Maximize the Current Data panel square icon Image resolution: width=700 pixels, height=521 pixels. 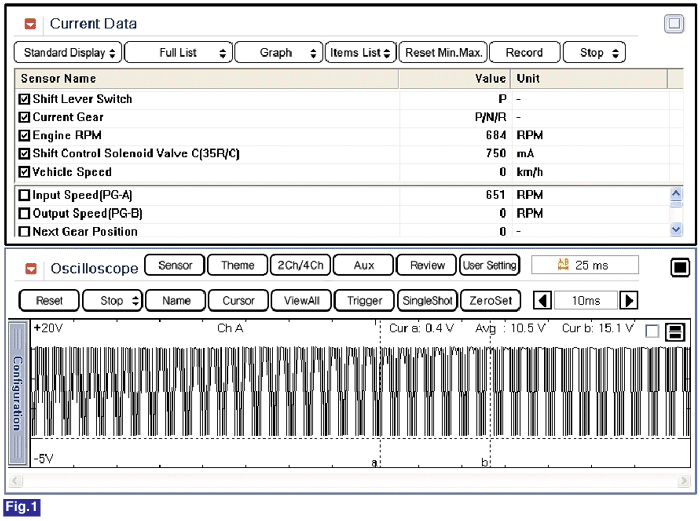coord(674,24)
